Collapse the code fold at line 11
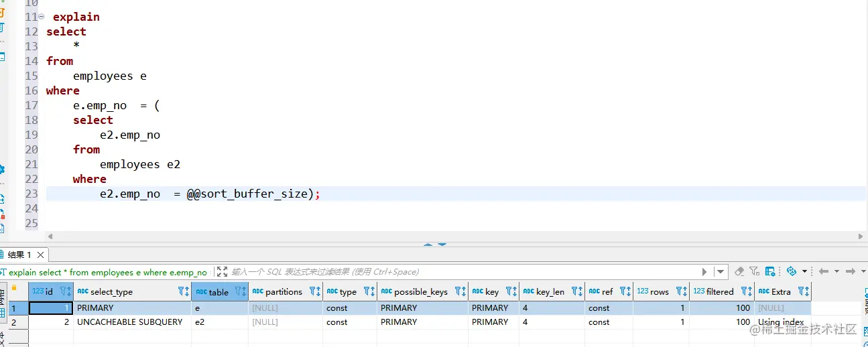The height and width of the screenshot is (347, 868). coord(42,17)
